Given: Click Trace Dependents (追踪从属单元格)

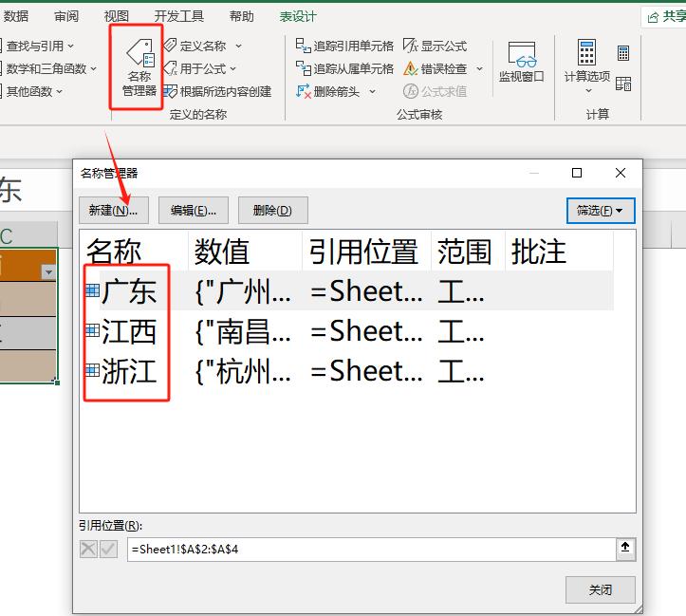Looking at the screenshot, I should tap(344, 68).
